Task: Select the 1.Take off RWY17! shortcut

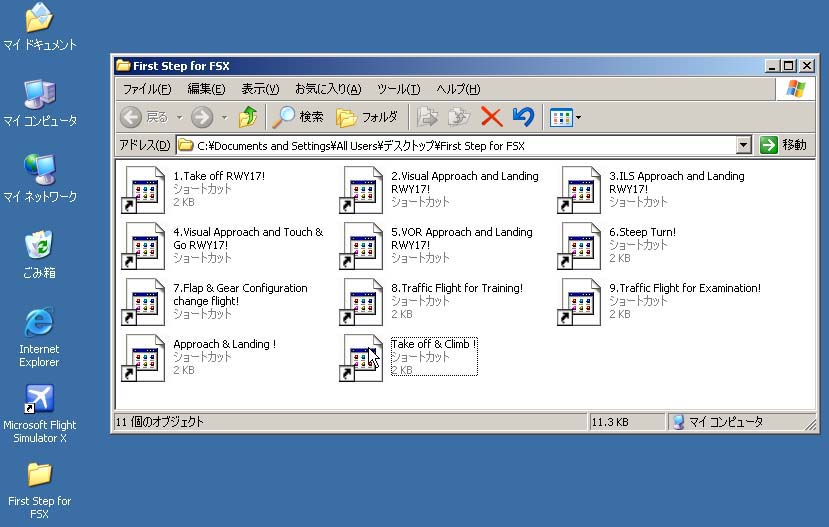Action: pos(144,190)
